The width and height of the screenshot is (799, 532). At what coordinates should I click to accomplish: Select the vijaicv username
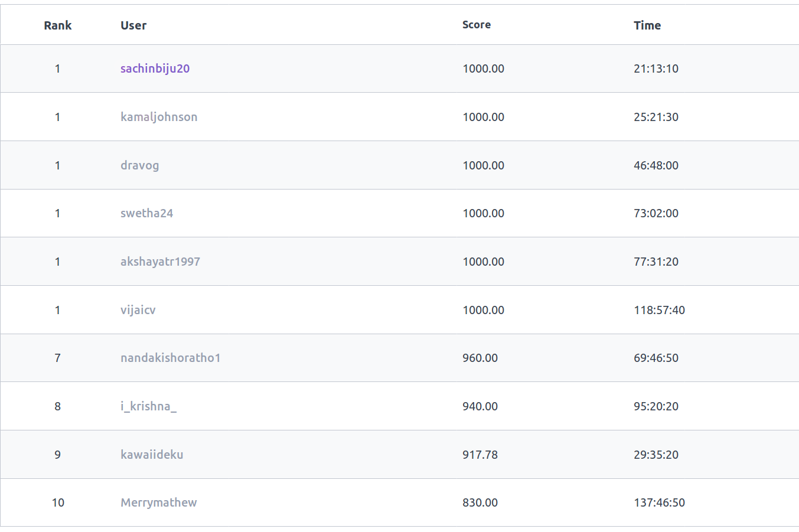coord(138,310)
